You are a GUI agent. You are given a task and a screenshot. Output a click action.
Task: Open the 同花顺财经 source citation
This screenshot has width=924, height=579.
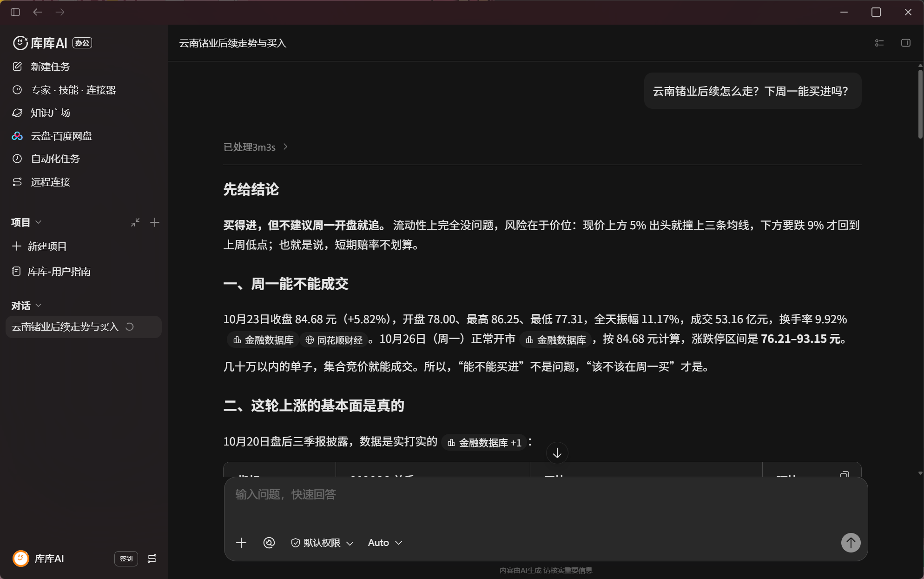[x=334, y=340]
